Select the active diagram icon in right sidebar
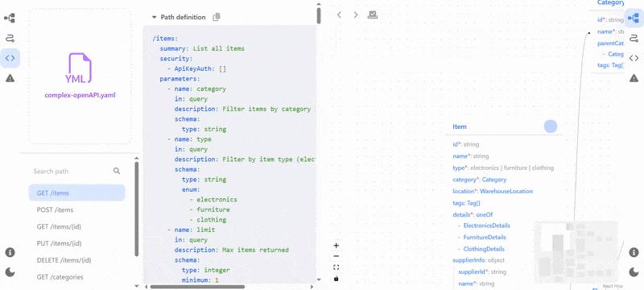 (x=634, y=18)
